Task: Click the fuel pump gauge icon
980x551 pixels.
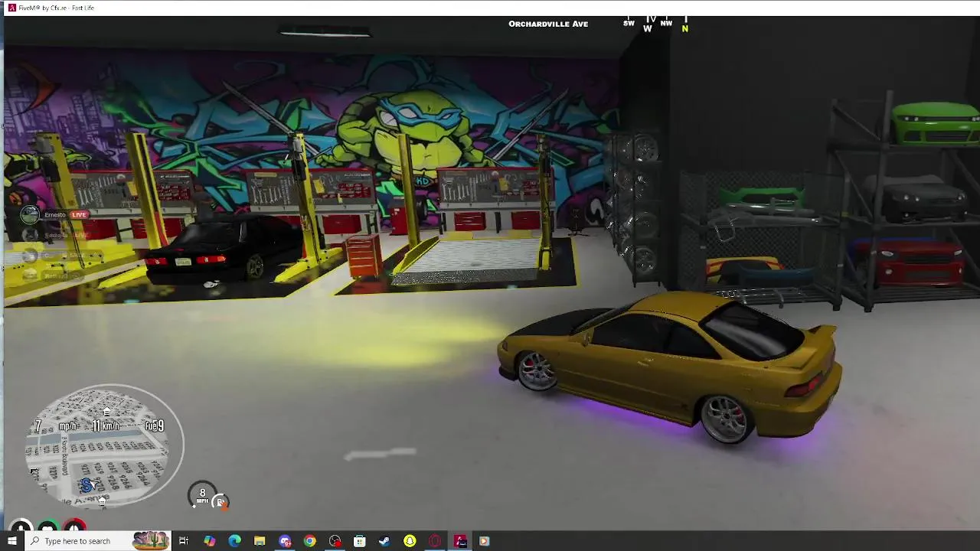Action: (220, 502)
